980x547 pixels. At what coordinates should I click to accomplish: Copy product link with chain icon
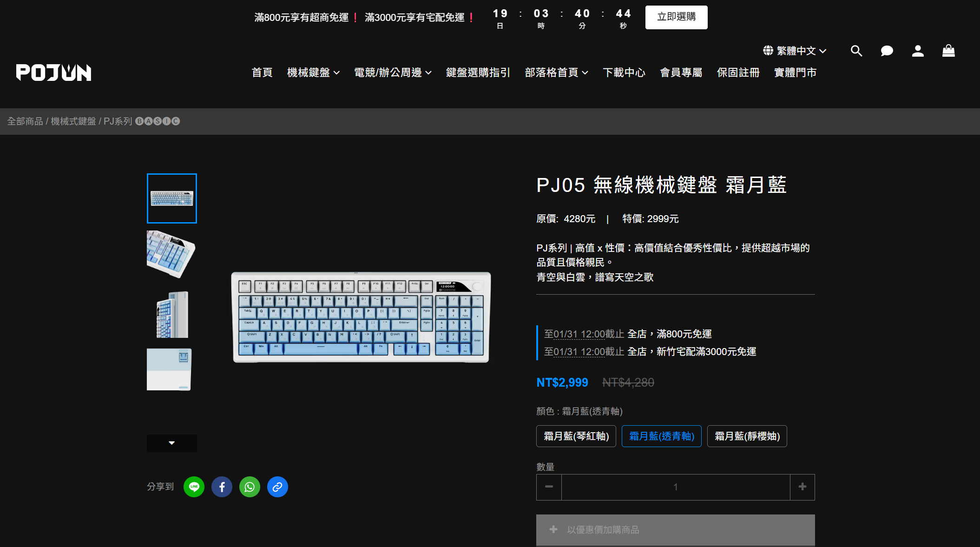(278, 487)
